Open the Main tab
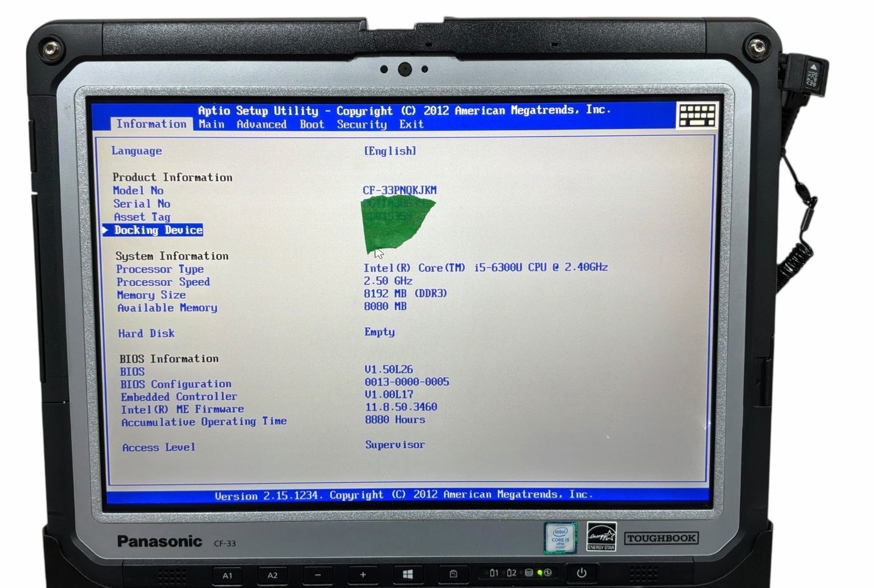Image resolution: width=874 pixels, height=588 pixels. [212, 125]
